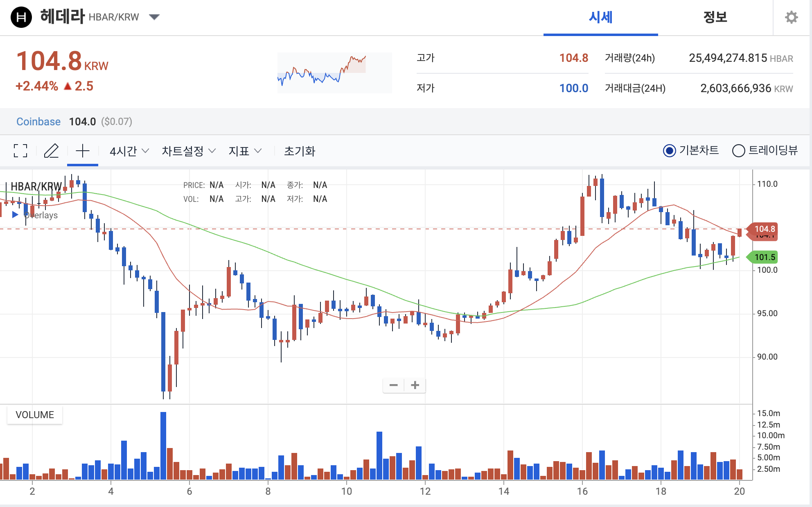Open the 차트설정 dropdown

(188, 151)
